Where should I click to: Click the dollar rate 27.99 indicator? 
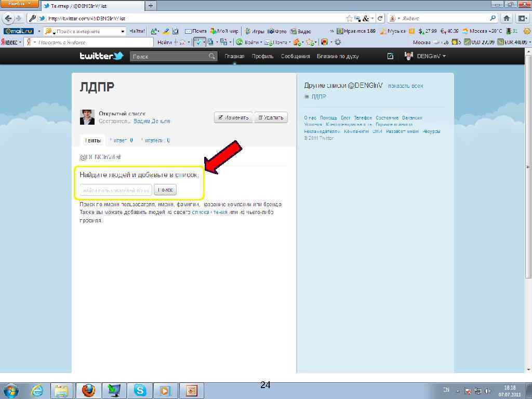428,31
